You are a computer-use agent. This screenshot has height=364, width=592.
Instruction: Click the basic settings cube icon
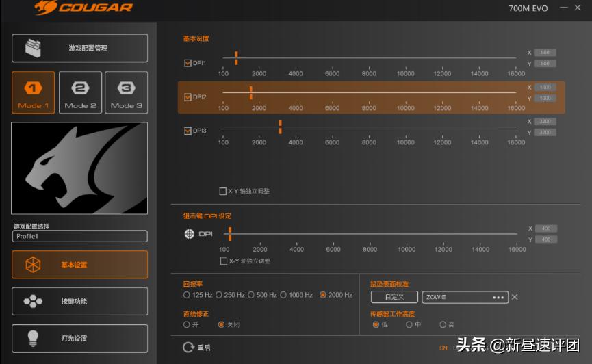pyautogui.click(x=33, y=265)
